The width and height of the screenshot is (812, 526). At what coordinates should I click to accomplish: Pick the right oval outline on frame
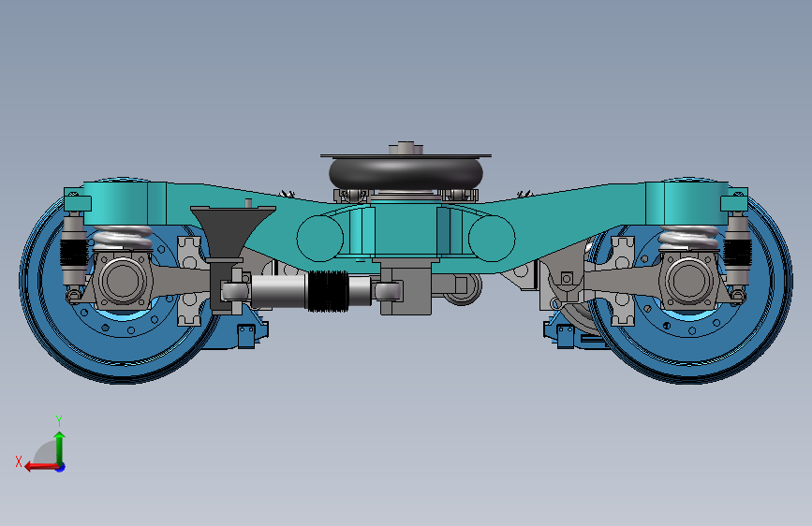point(492,238)
